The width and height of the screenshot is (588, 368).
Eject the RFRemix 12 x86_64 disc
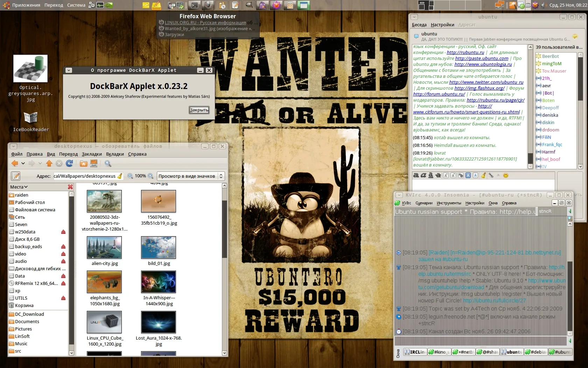[63, 283]
